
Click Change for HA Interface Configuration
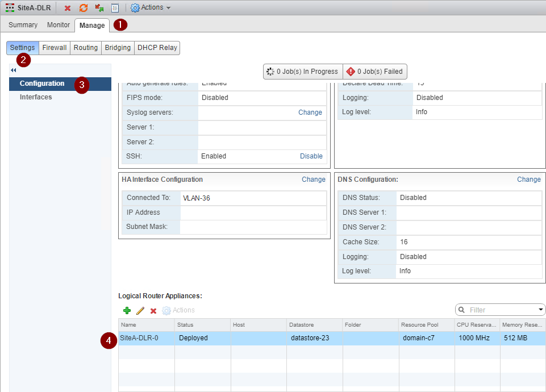tap(314, 180)
